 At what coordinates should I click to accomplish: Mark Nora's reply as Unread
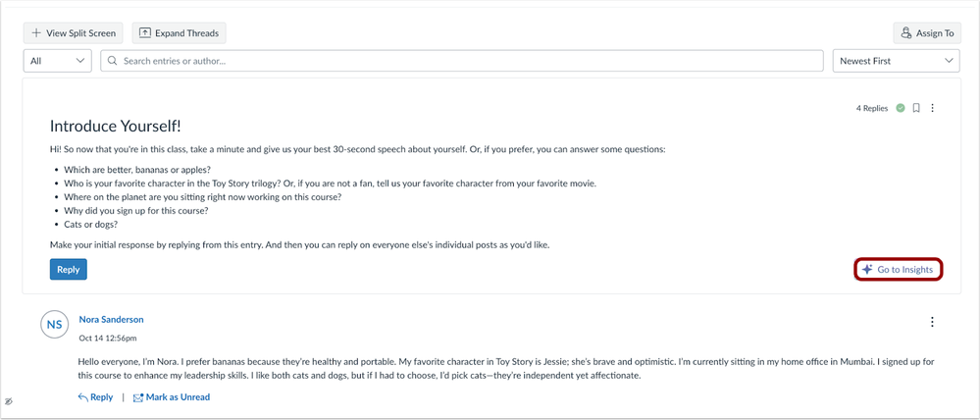coord(171,397)
